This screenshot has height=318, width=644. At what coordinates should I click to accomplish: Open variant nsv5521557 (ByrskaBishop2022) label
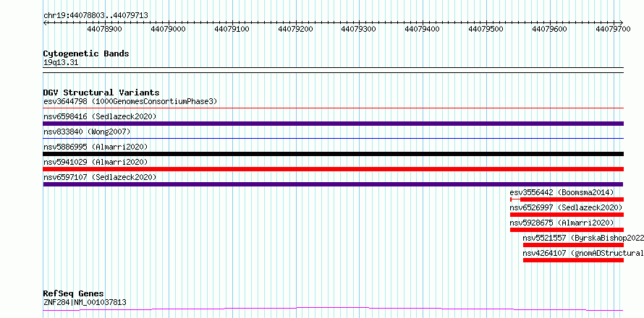click(x=583, y=238)
